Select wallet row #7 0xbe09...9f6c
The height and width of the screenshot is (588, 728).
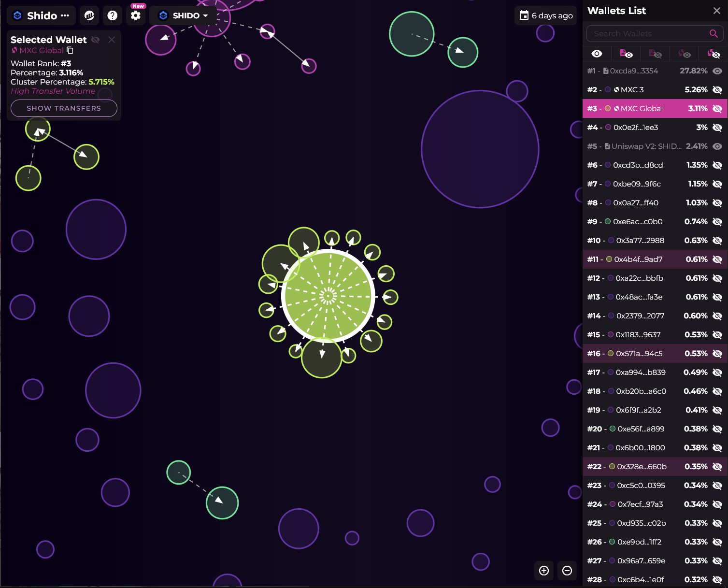click(655, 184)
